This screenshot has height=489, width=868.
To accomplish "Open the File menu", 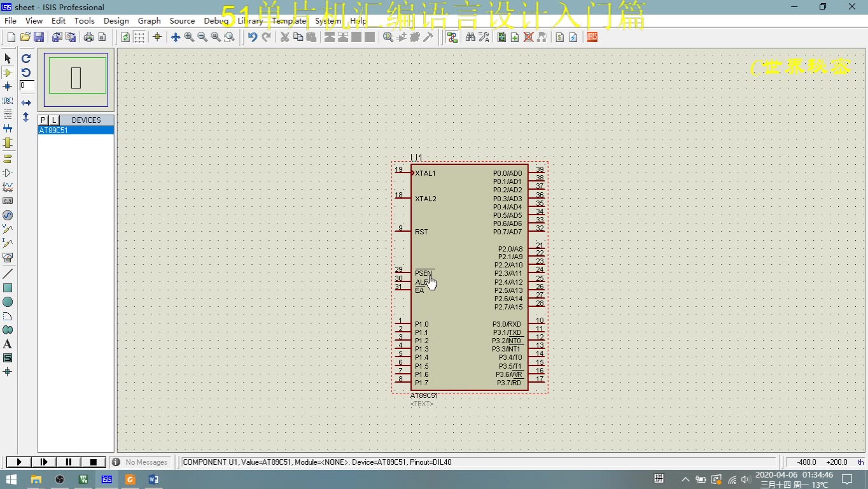I will pyautogui.click(x=11, y=21).
